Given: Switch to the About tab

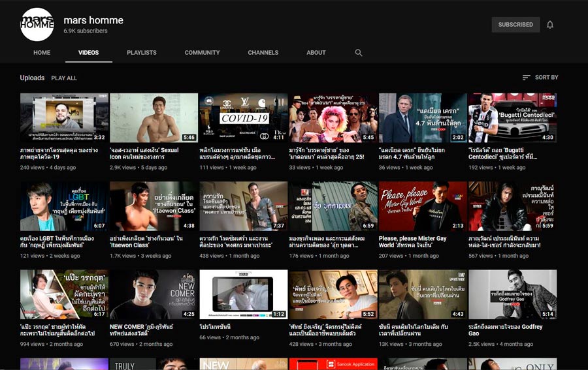Looking at the screenshot, I should click(316, 53).
